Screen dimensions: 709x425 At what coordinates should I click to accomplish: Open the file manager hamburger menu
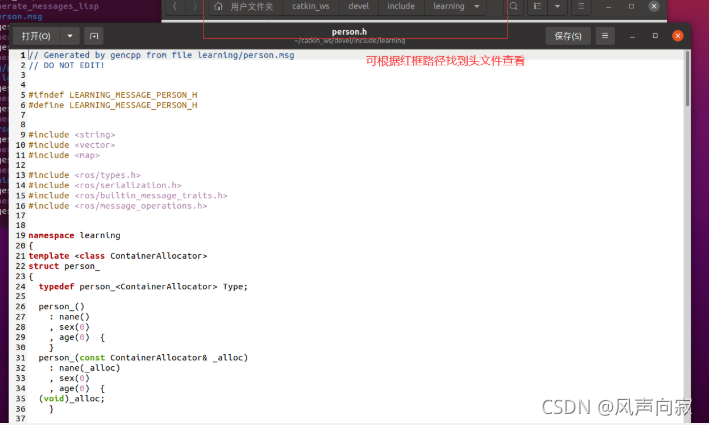581,6
